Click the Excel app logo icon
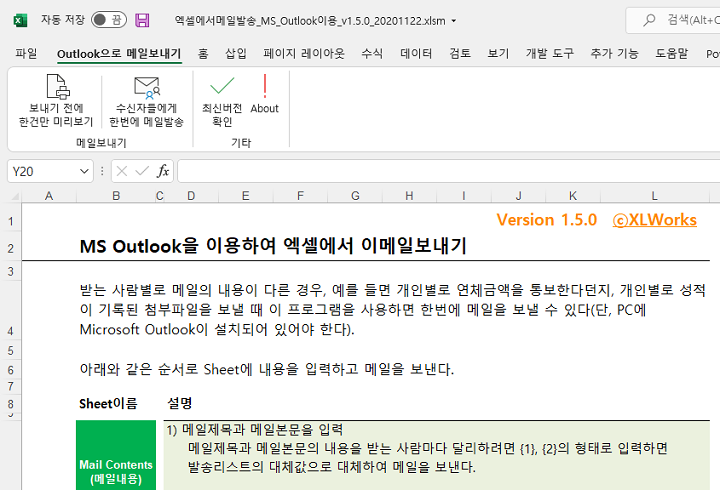Screen dimensions: 720x490 tap(20, 20)
